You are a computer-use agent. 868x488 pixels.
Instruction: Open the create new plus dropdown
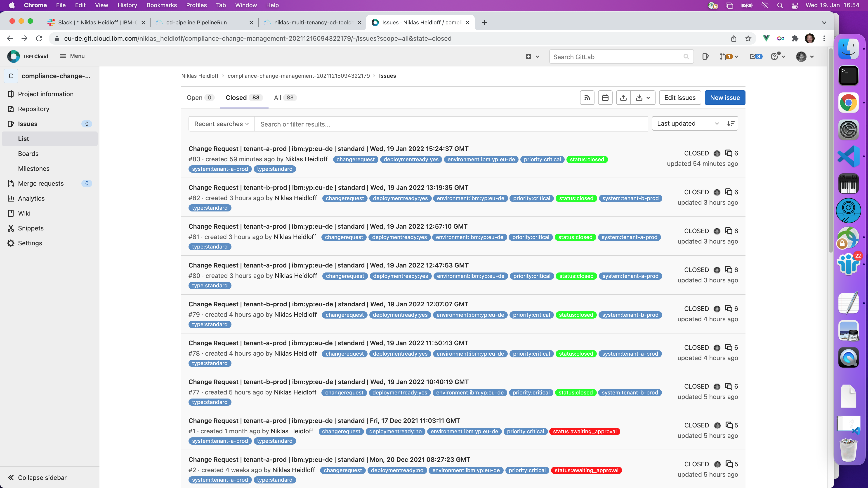532,56
